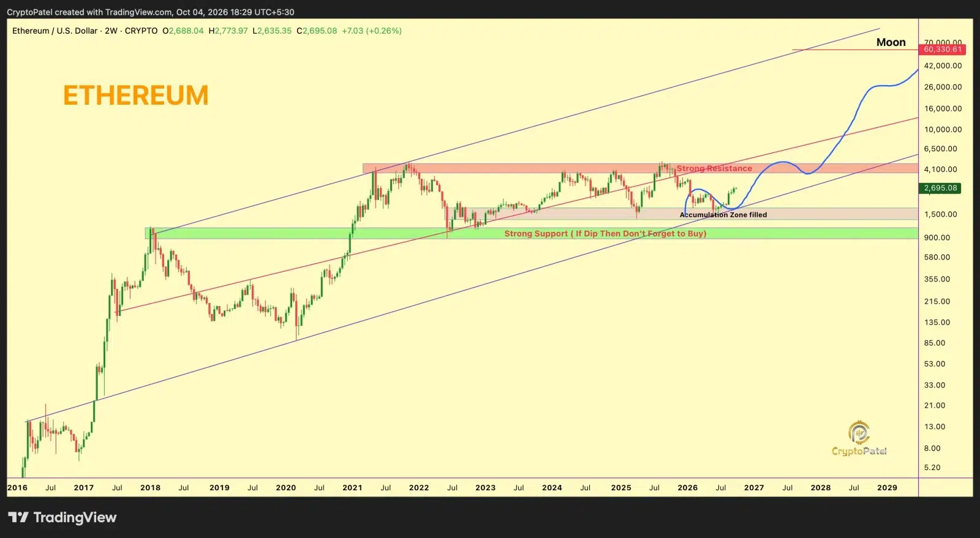This screenshot has height=538, width=980.
Task: Select the Accumulation Zone filled label
Action: 723,215
